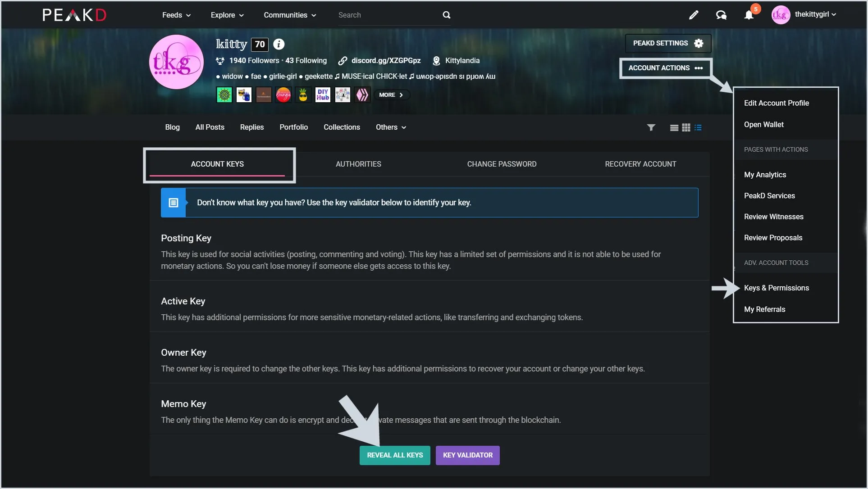Open PEAKD SETTINGS button
868x489 pixels.
(x=668, y=43)
